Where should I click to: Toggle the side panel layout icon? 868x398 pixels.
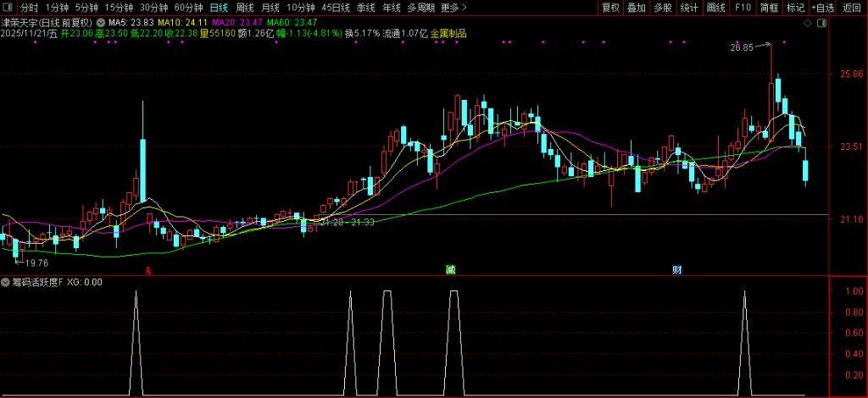(821, 23)
